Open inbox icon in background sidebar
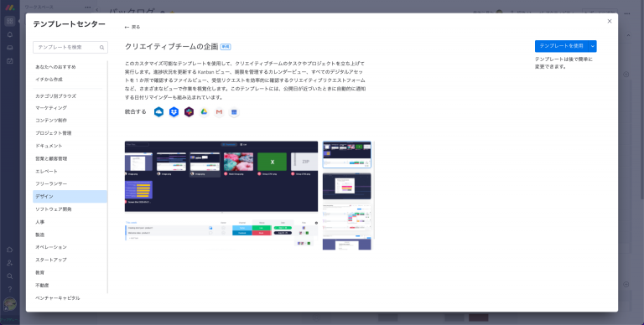The image size is (644, 325). 10,48
